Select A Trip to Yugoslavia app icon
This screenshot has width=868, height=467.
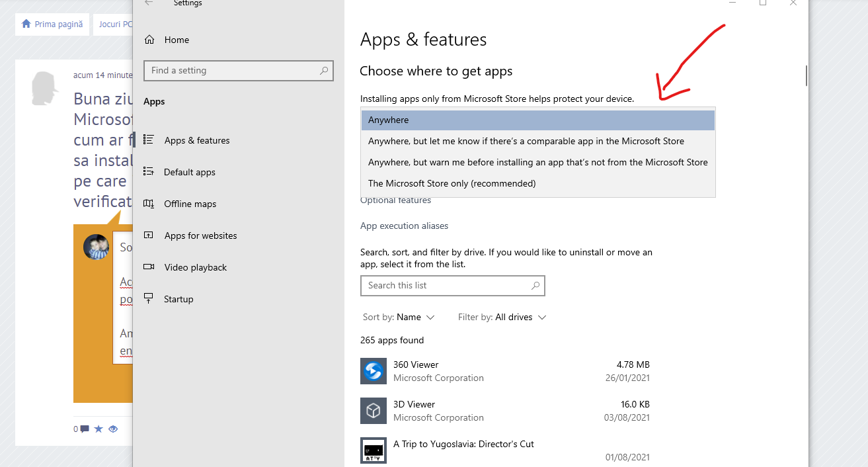[x=374, y=450]
